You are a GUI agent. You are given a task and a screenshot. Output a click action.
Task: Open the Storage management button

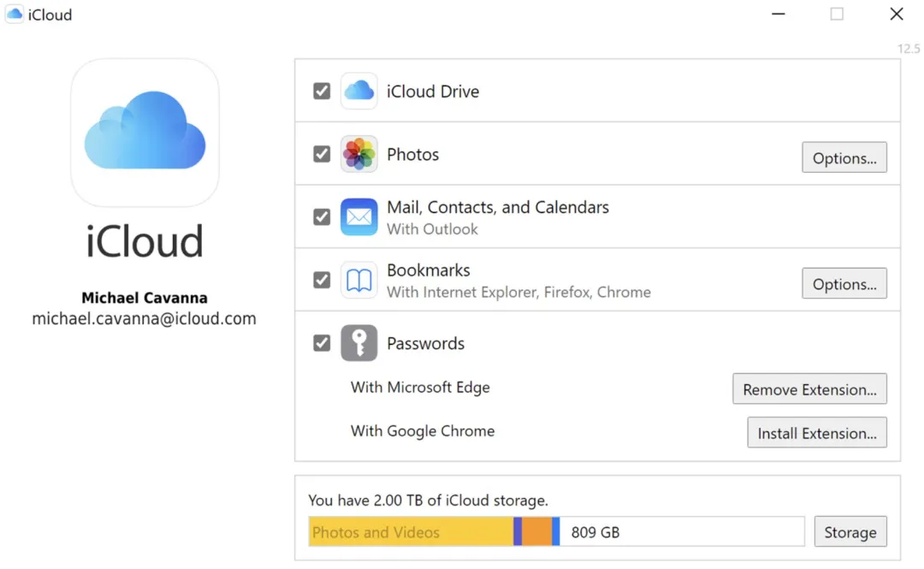850,532
